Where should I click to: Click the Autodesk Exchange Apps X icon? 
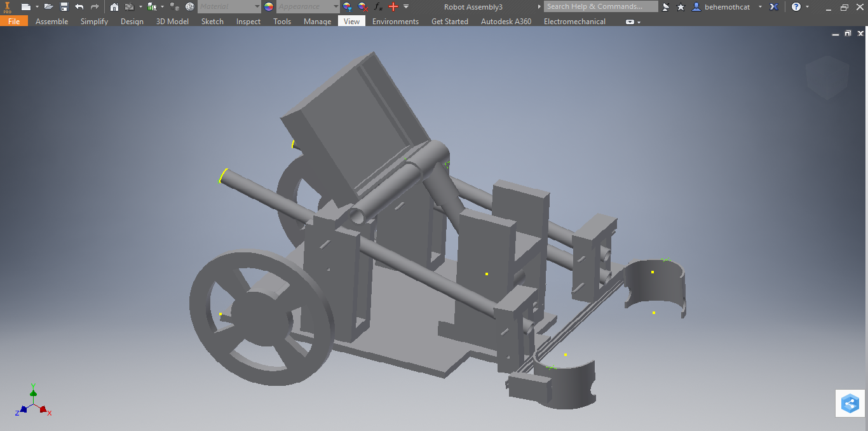pyautogui.click(x=774, y=6)
